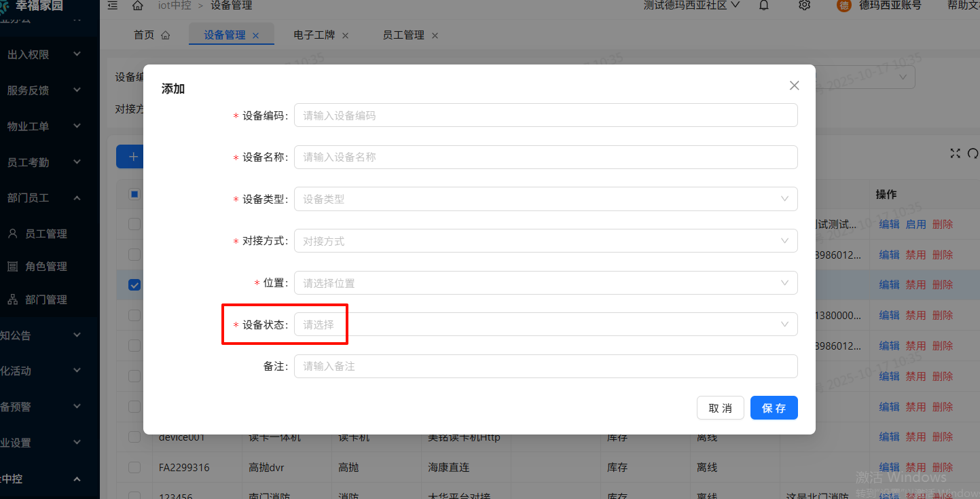
Task: Switch to the 电子工牌 tab
Action: 315,34
